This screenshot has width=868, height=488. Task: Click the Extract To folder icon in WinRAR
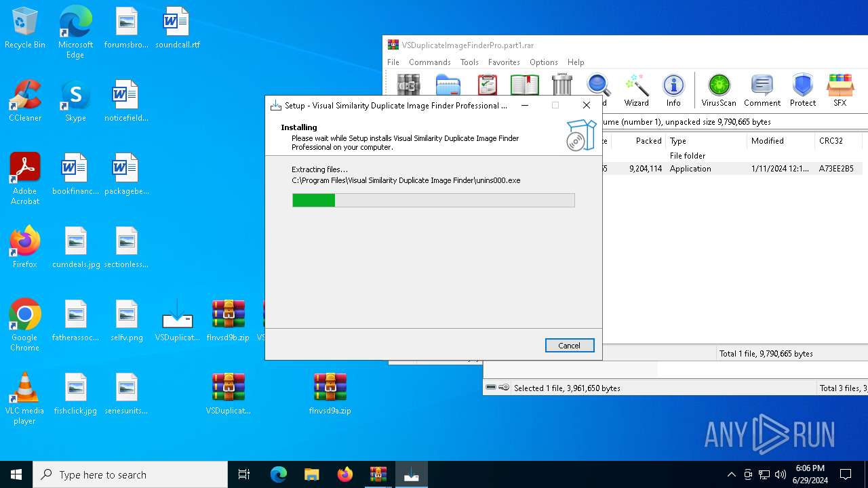(x=448, y=85)
